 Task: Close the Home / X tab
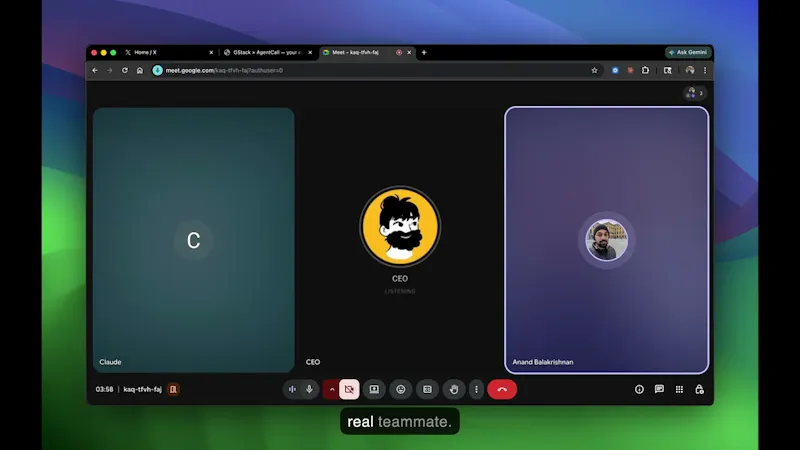tap(211, 53)
